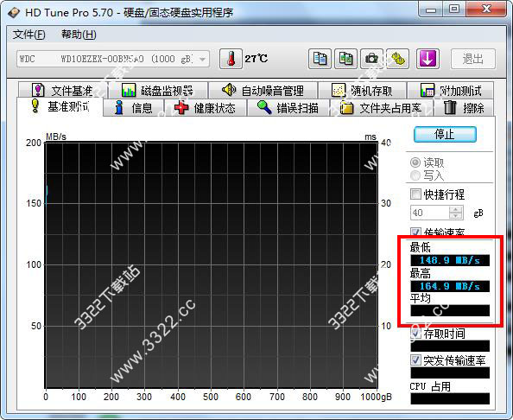Click the 148.9 MB/s minimum value
This screenshot has height=420, width=513.
point(450,260)
